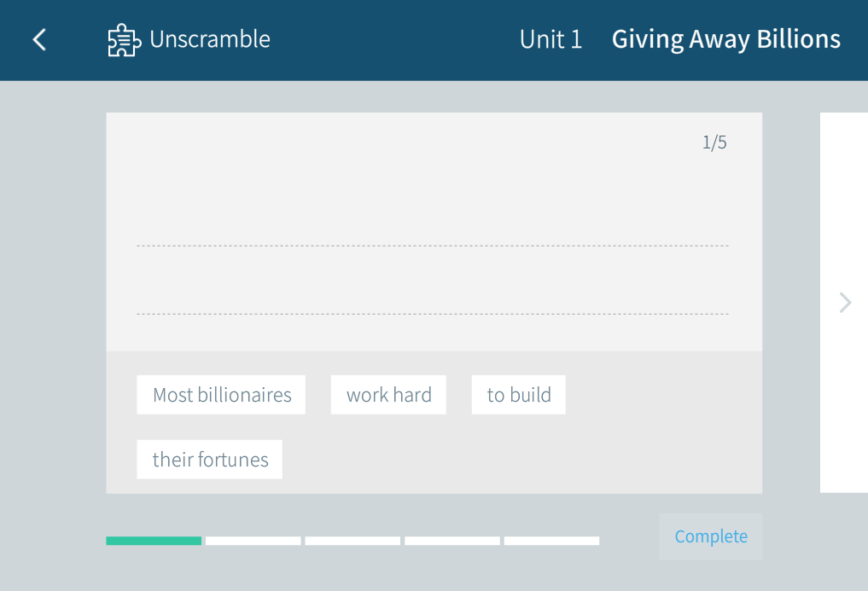This screenshot has width=868, height=591.
Task: Click the green first progress segment
Action: coord(154,541)
